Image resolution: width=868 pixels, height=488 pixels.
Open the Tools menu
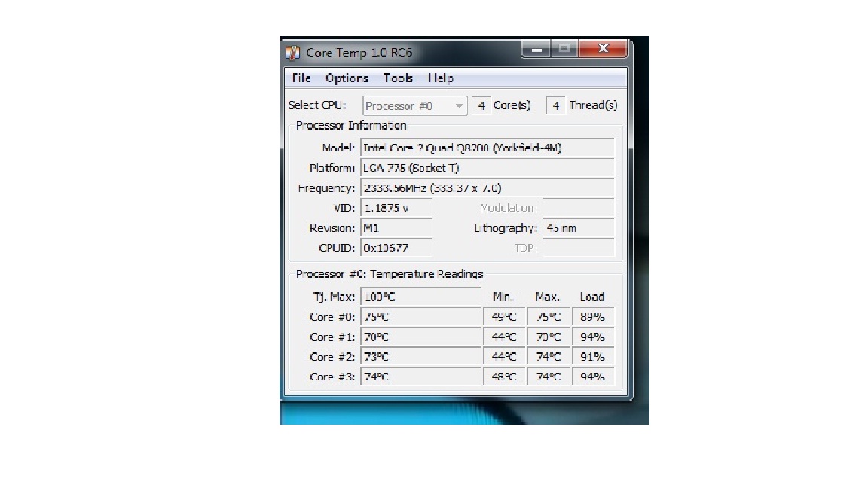(398, 78)
